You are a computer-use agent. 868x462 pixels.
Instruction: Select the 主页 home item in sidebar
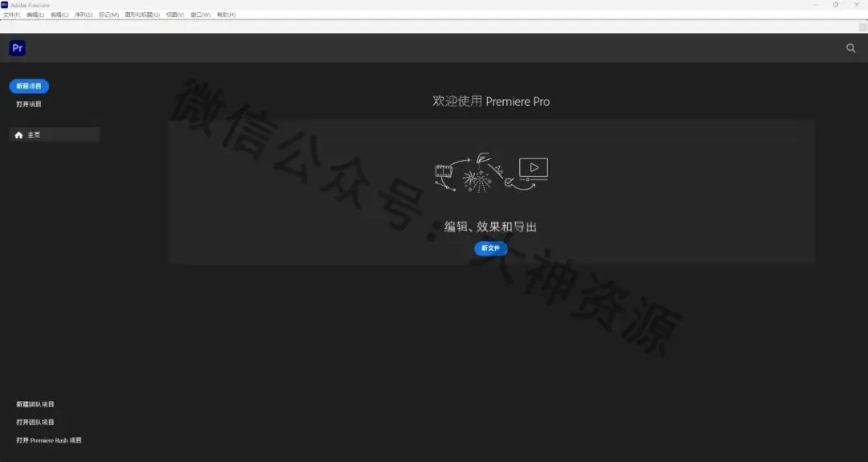pos(55,135)
